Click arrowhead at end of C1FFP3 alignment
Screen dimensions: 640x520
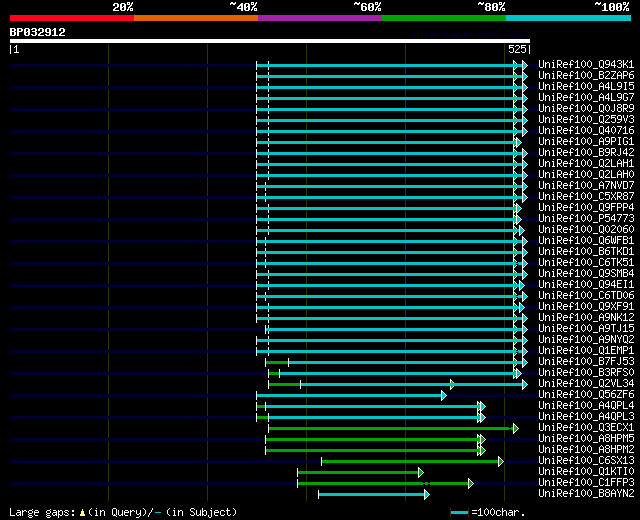tap(471, 484)
